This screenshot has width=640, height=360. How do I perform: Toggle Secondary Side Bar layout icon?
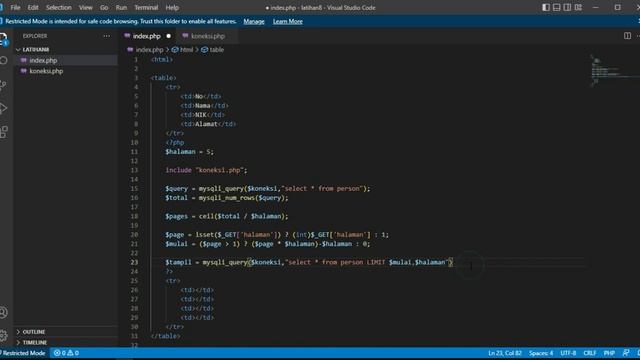tap(567, 7)
